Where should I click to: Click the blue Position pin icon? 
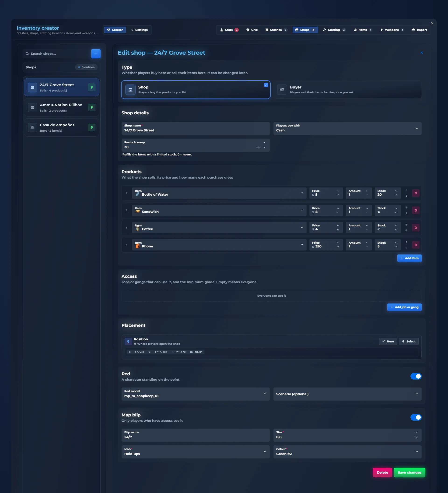coord(128,341)
